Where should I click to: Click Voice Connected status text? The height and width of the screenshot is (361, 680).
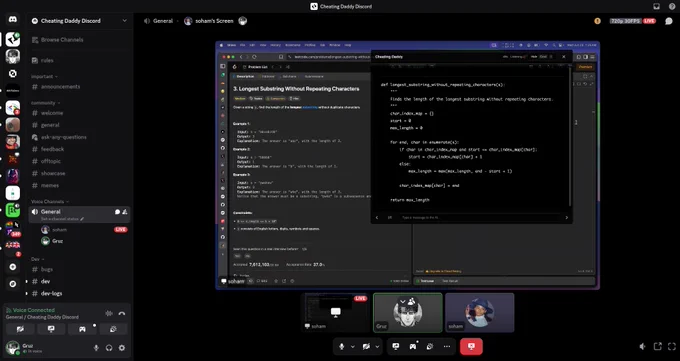click(x=34, y=310)
